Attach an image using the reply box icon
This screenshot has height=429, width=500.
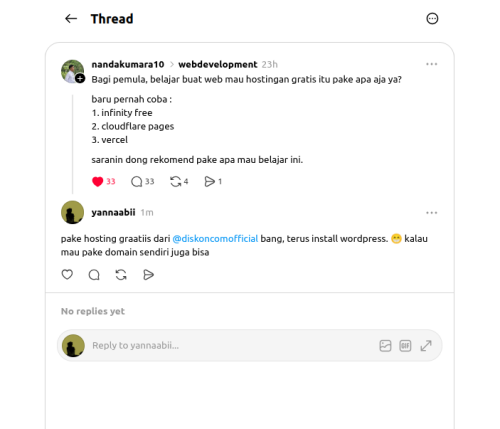[385, 346]
